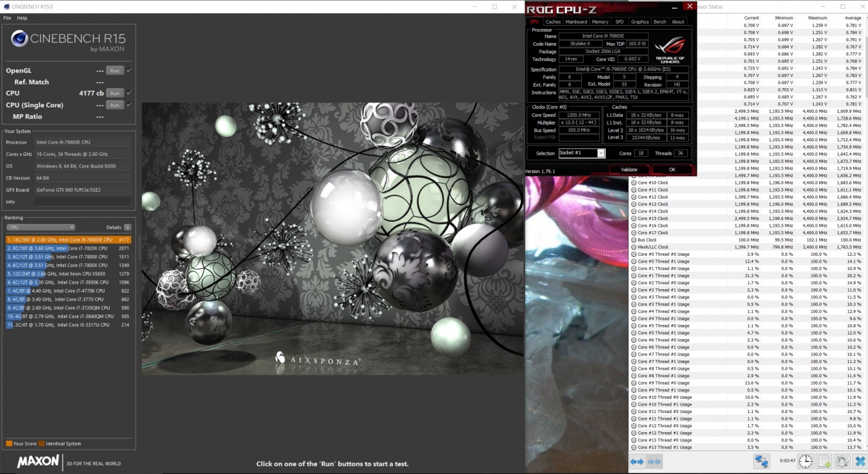Click the Info input field in Your System
Screen dimensions: 868x474
point(82,202)
